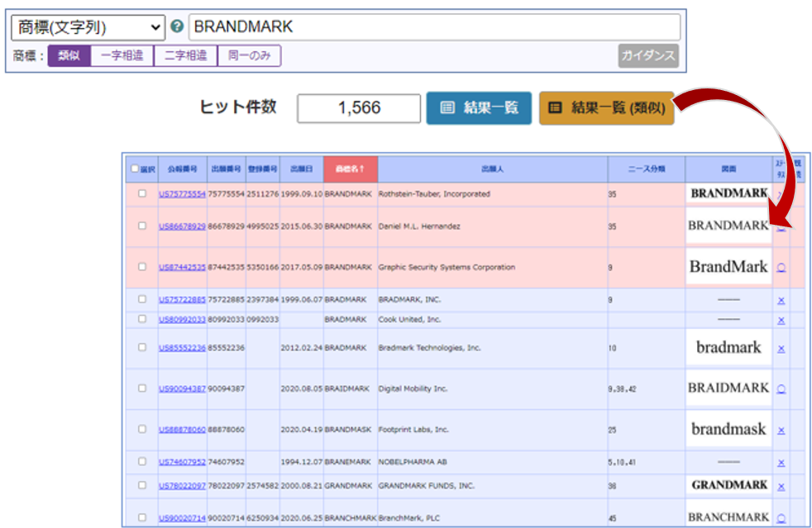Check the box for row US90094387
The image size is (812, 528).
coord(142,388)
